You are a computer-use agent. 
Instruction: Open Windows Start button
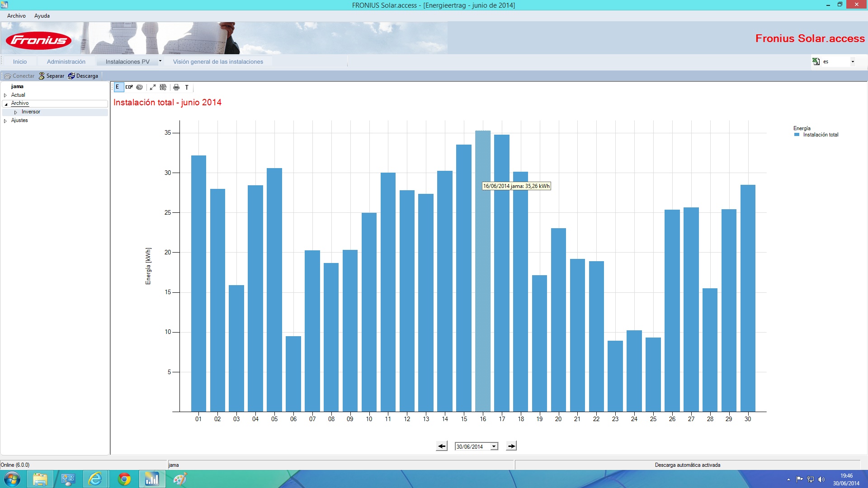coord(12,479)
